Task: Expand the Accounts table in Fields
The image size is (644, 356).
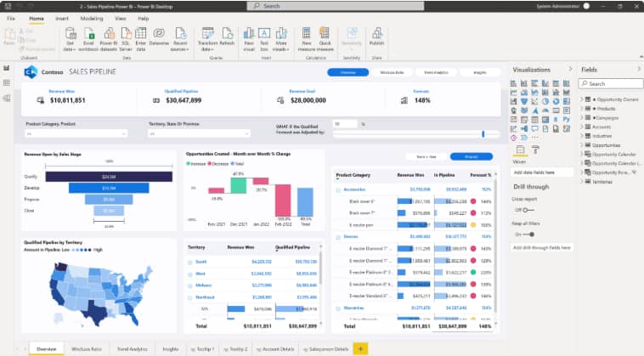Action: pyautogui.click(x=582, y=127)
